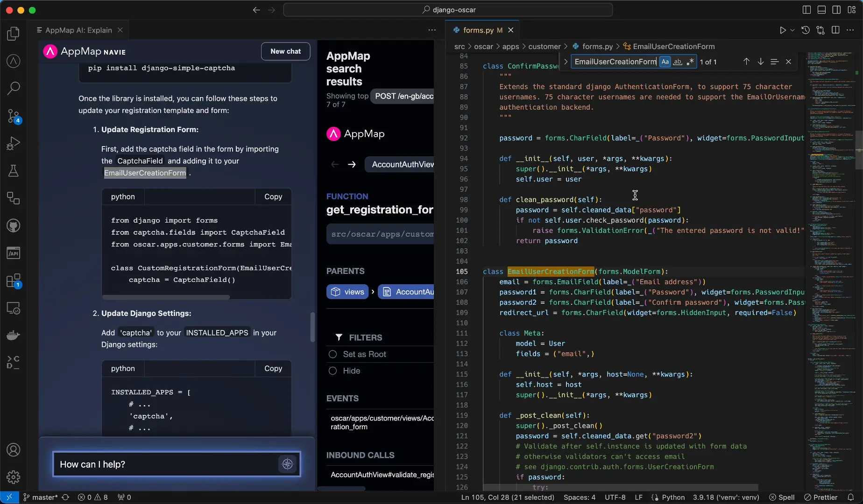Go to next find match
Image resolution: width=863 pixels, height=504 pixels.
(760, 62)
